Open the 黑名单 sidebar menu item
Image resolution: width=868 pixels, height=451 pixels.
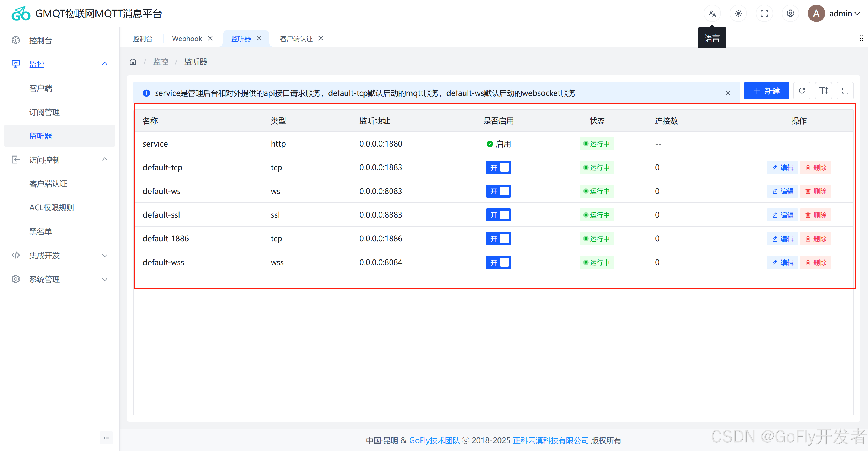point(40,231)
